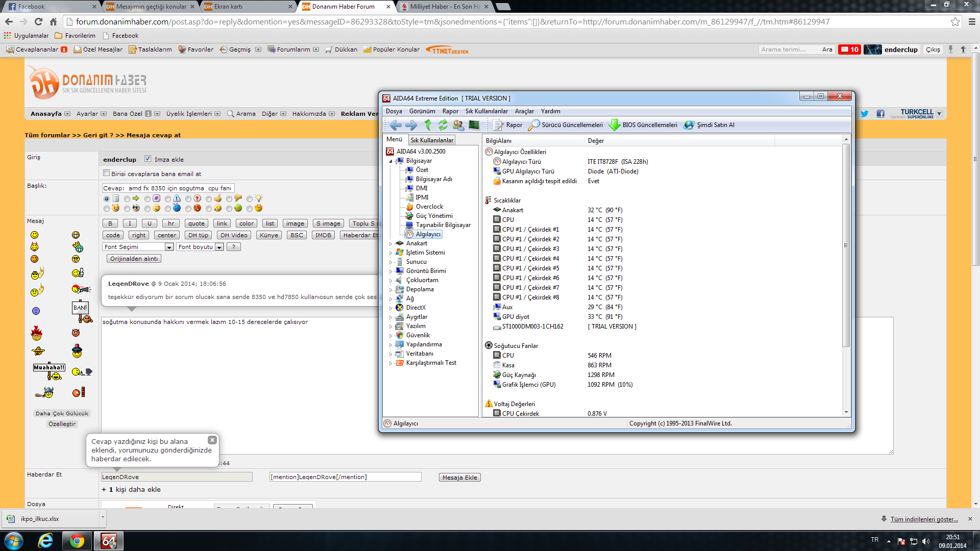Expand the Görüntü Birimi tree node
This screenshot has width=980, height=551.
point(391,271)
